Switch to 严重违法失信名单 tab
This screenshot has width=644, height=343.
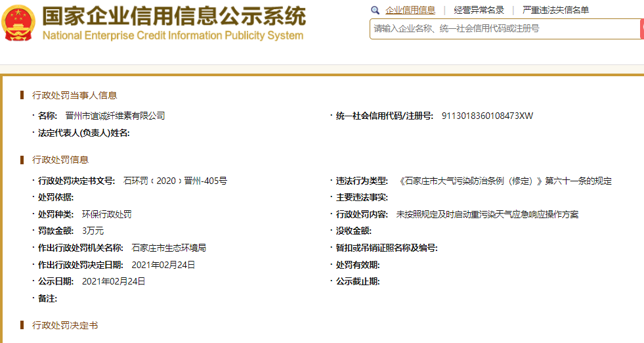coord(555,11)
